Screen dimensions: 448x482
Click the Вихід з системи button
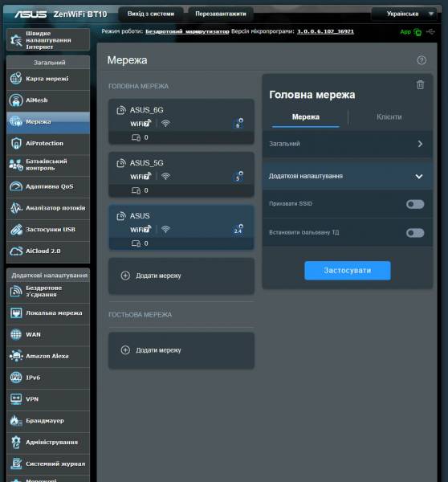(151, 14)
